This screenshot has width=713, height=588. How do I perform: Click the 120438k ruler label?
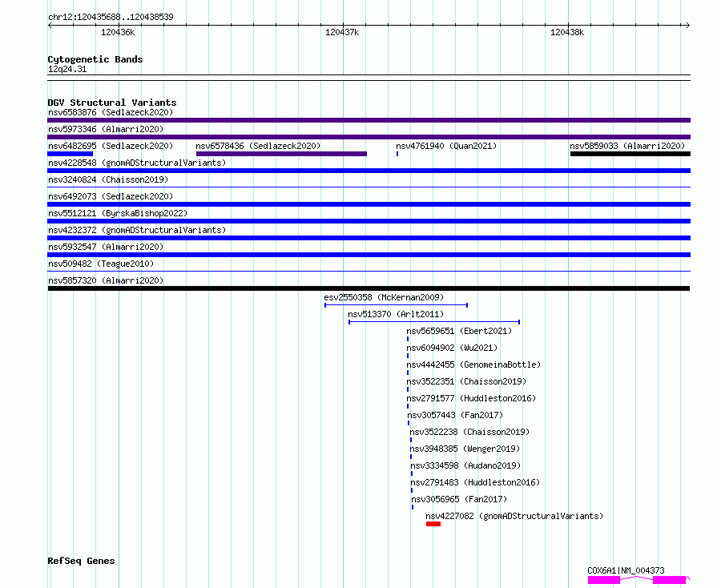567,32
